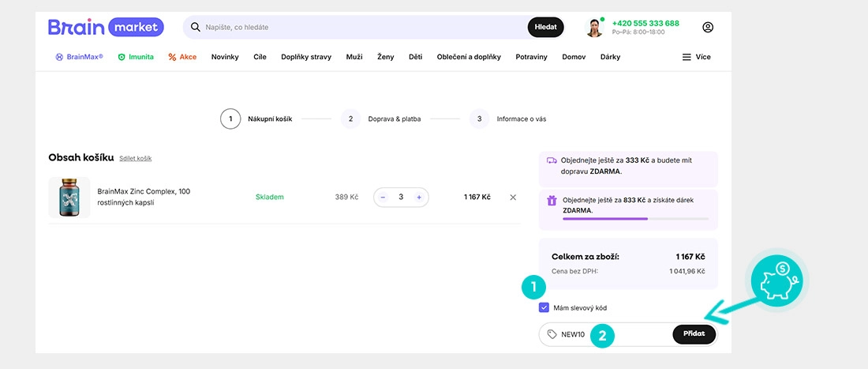Open Akce discounts category
868x369 pixels.
(x=183, y=57)
